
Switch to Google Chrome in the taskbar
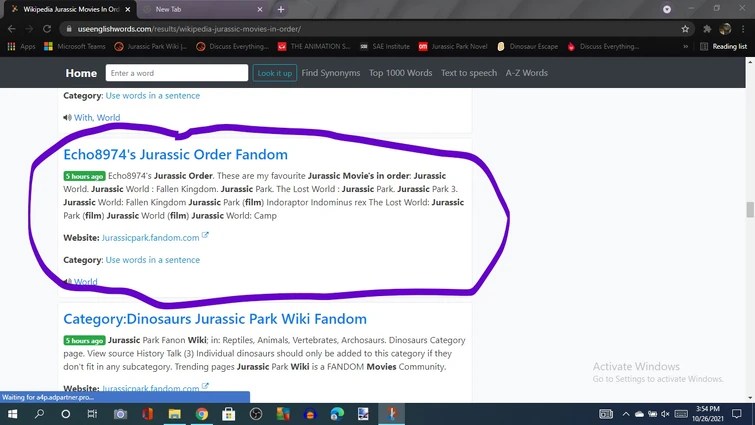(202, 414)
